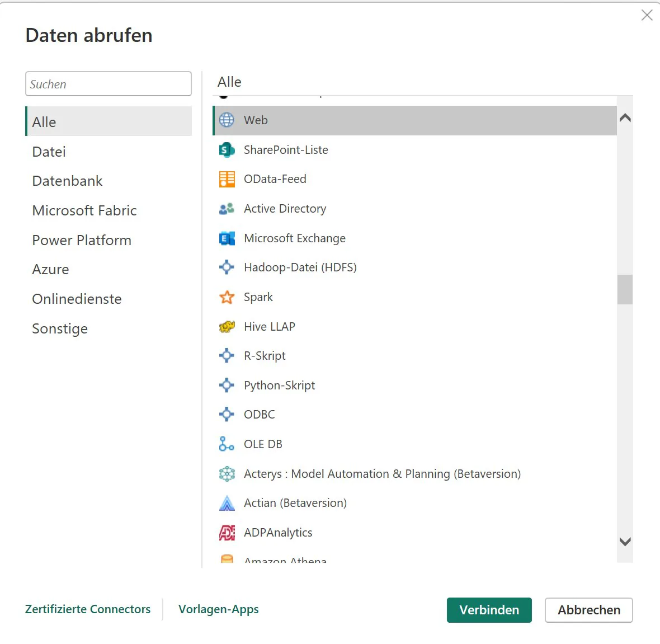
Task: Click the Acterys Model Automation icon
Action: [x=227, y=474]
